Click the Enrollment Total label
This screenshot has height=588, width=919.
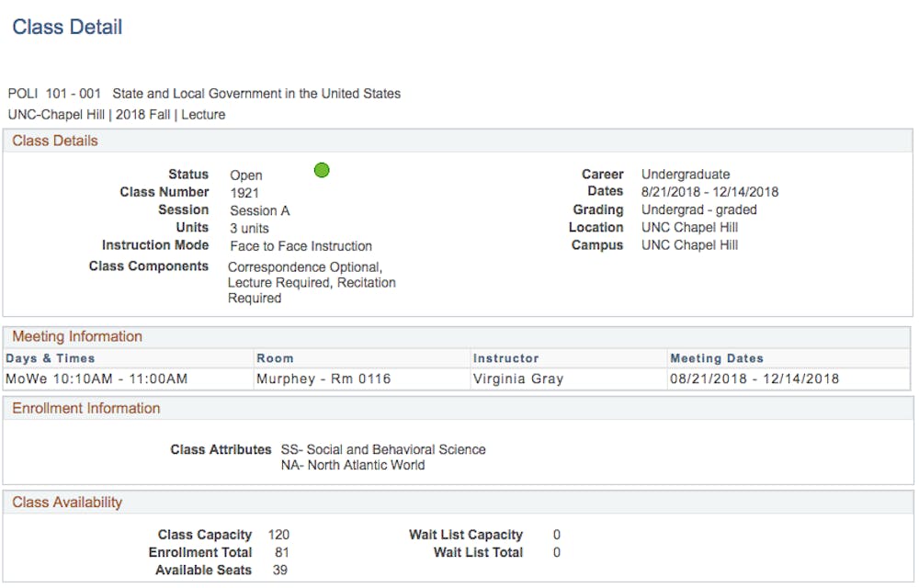point(199,552)
